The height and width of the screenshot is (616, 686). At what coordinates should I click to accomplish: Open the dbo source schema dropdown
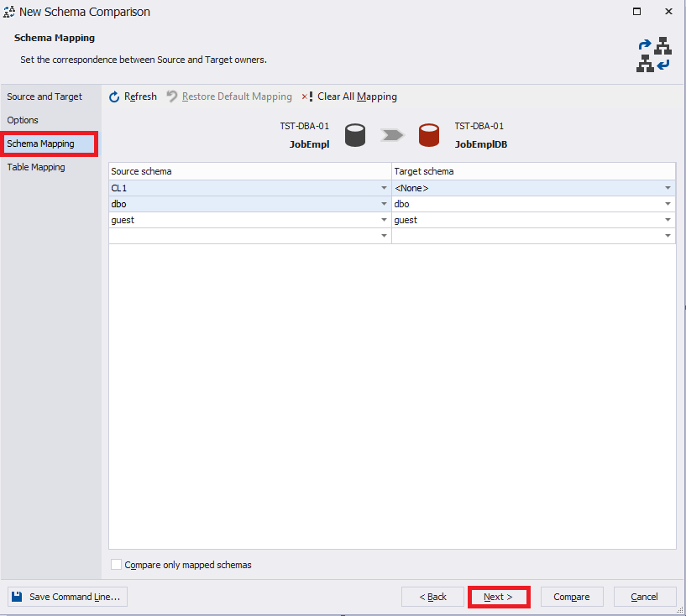pyautogui.click(x=384, y=204)
